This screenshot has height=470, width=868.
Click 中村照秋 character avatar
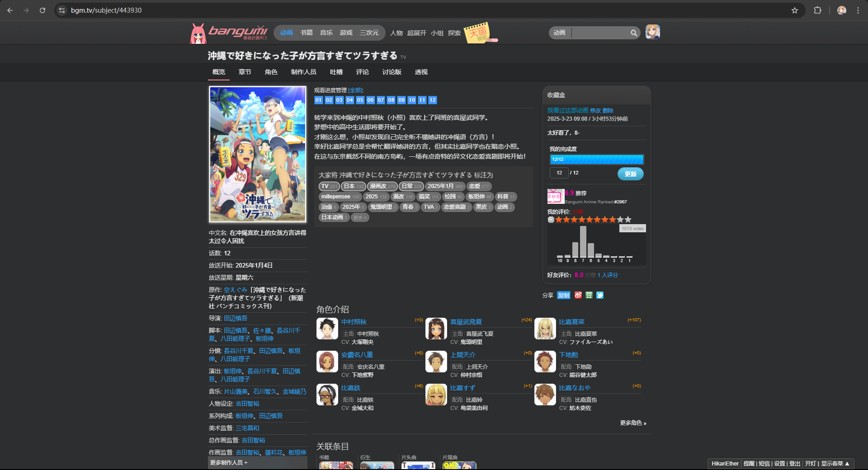327,329
